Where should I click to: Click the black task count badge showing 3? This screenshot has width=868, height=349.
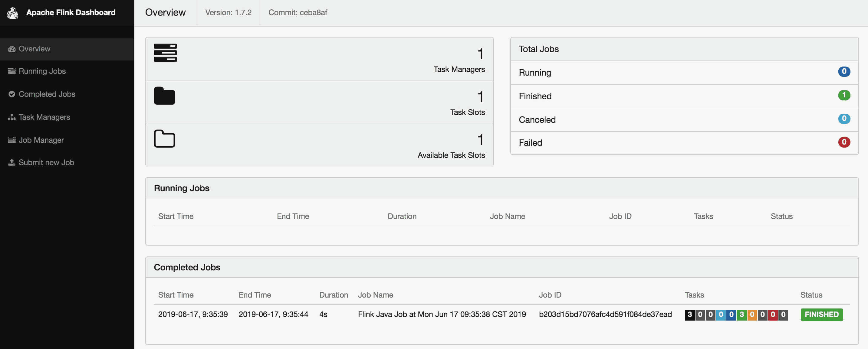(689, 315)
